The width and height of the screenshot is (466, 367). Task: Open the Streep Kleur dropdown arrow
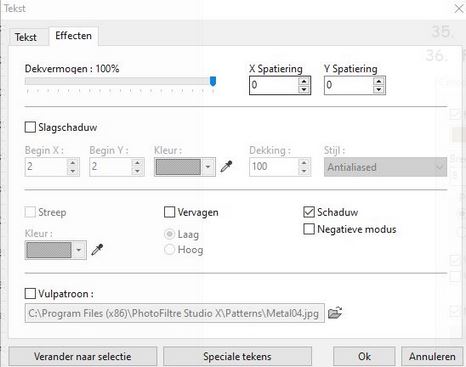point(79,250)
